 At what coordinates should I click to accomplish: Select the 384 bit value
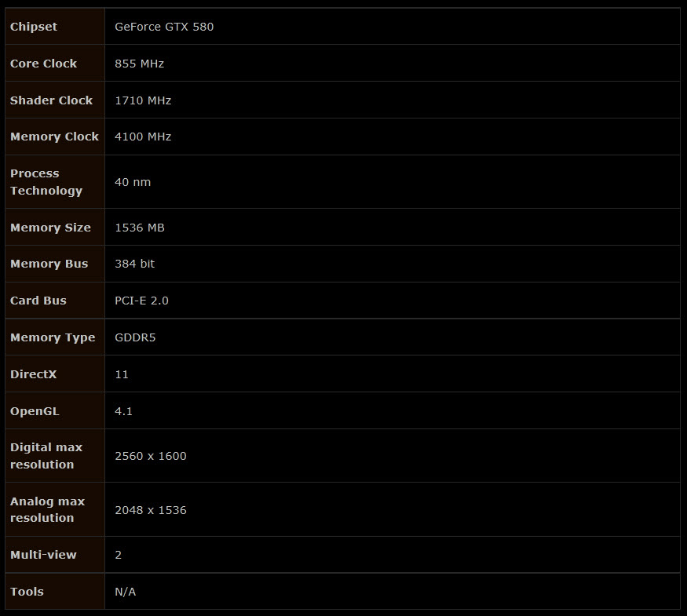pos(134,264)
